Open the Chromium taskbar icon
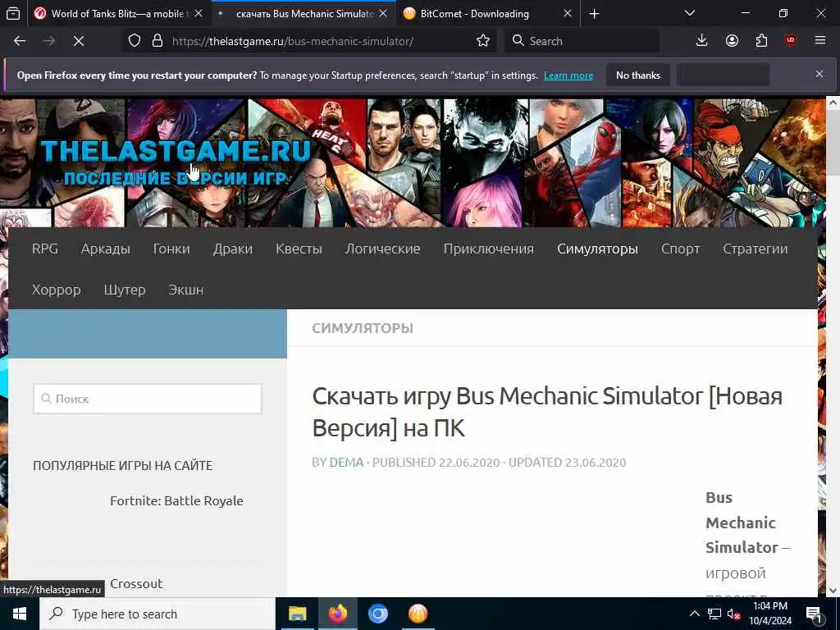 pyautogui.click(x=377, y=614)
